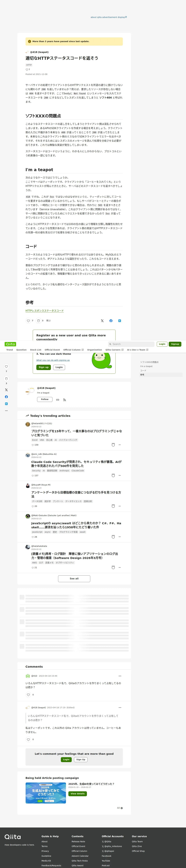Open the Official Event tab
The image size is (186, 868).
(x=52, y=350)
